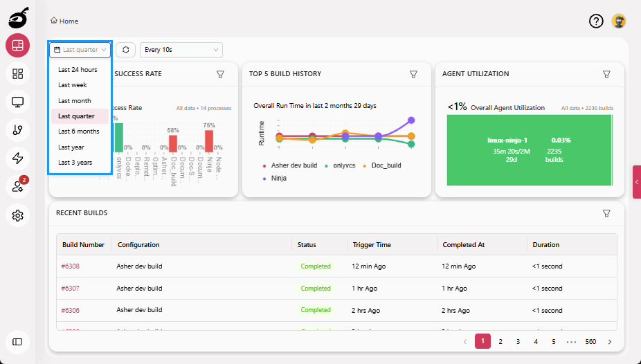Toggle Asher dev build legend item
This screenshot has height=364, width=641.
click(x=290, y=166)
